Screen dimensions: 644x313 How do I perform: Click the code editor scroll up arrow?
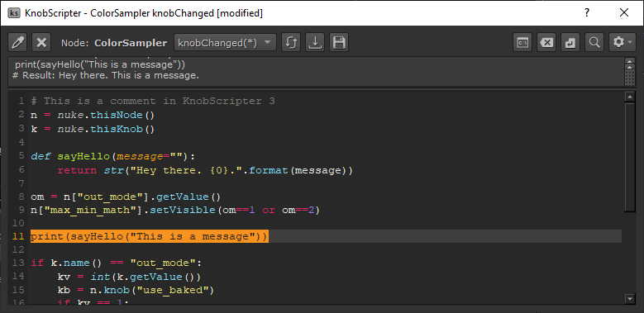click(630, 97)
